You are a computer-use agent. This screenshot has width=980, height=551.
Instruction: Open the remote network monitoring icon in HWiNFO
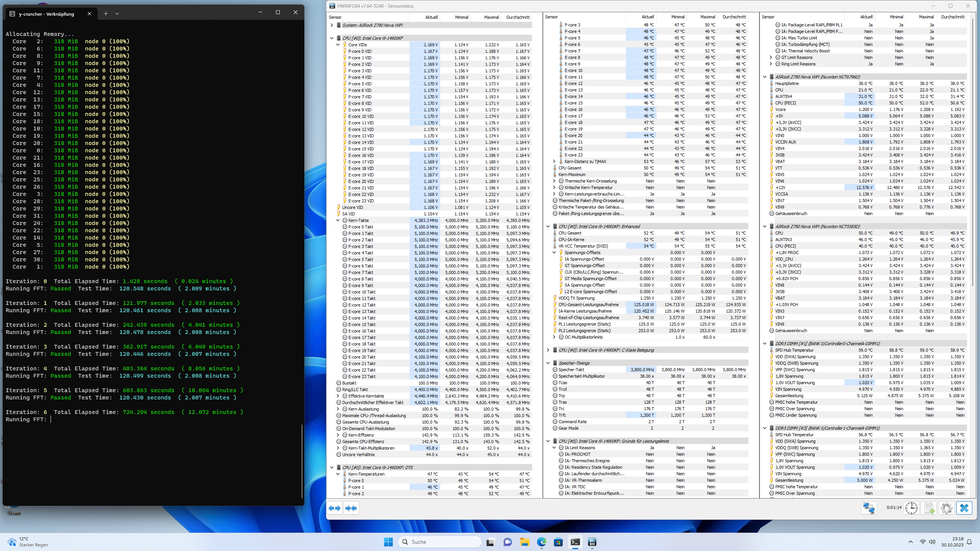(x=869, y=508)
